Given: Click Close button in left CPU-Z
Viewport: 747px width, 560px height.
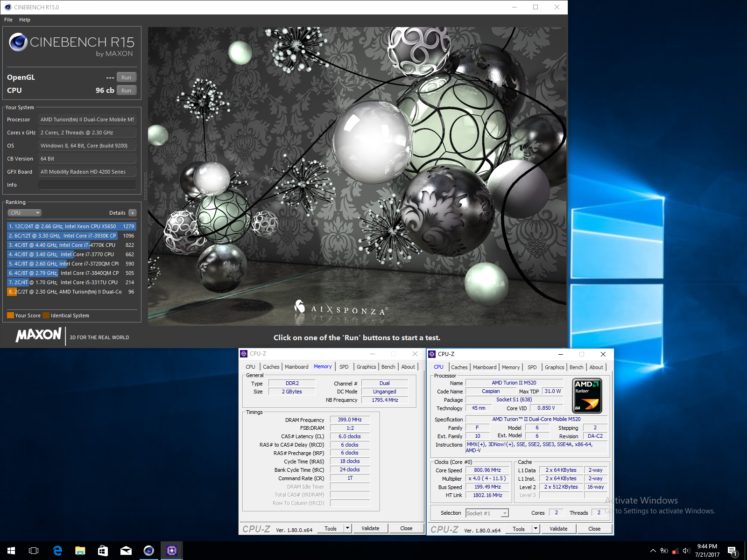Looking at the screenshot, I should point(406,528).
